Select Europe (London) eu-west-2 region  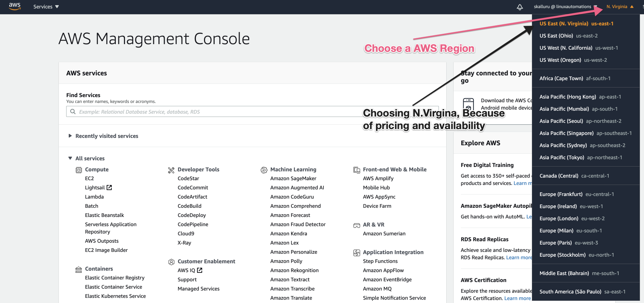tap(586, 218)
